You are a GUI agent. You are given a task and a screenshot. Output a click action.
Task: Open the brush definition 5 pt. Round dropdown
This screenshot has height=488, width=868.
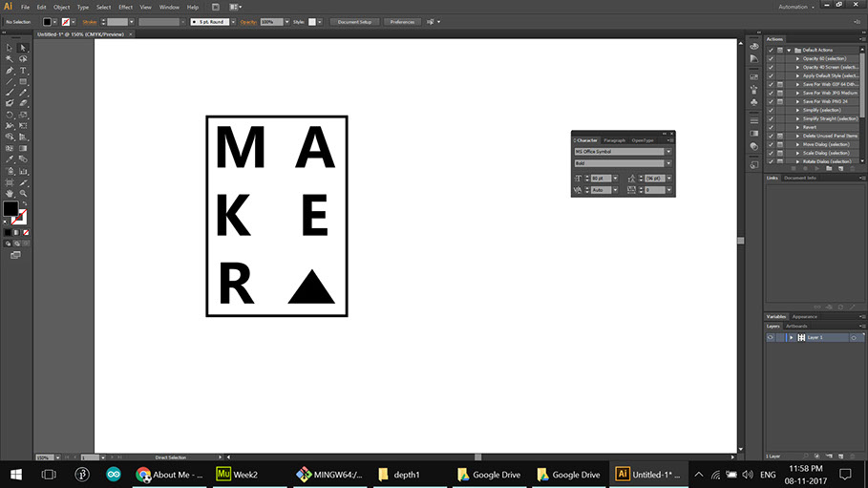point(233,22)
